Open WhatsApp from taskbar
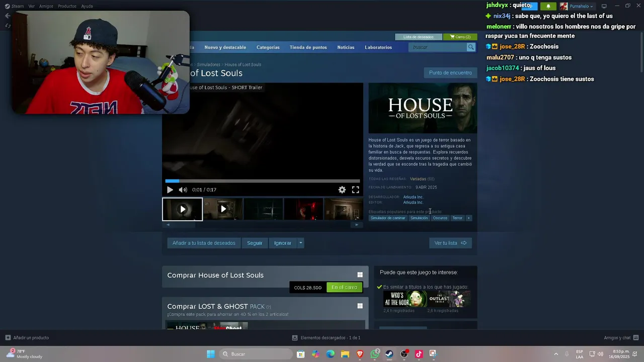This screenshot has height=362, width=644. (375, 354)
